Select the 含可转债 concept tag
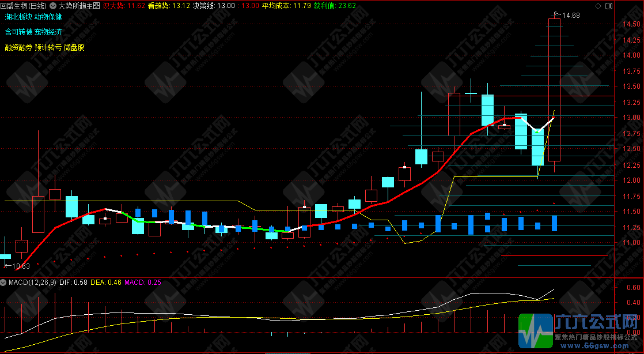The image size is (644, 354). (x=18, y=32)
